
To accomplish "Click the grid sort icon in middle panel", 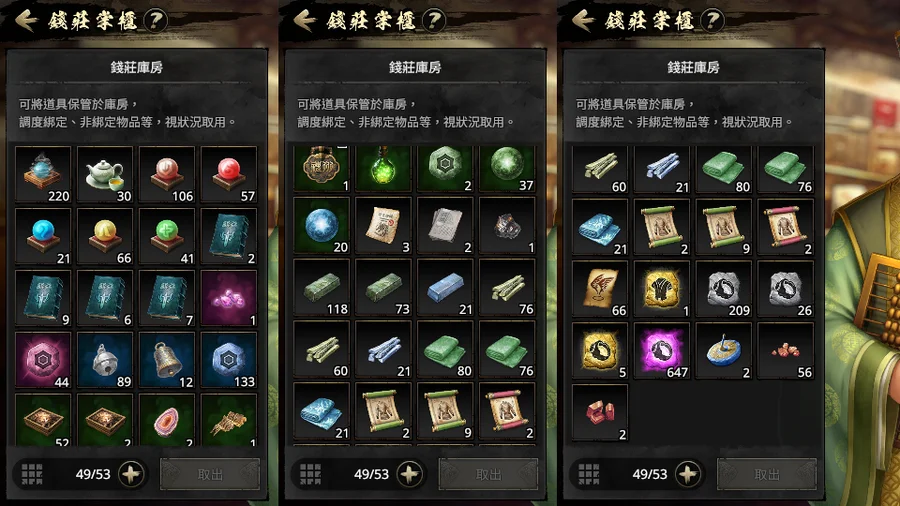I will (310, 474).
